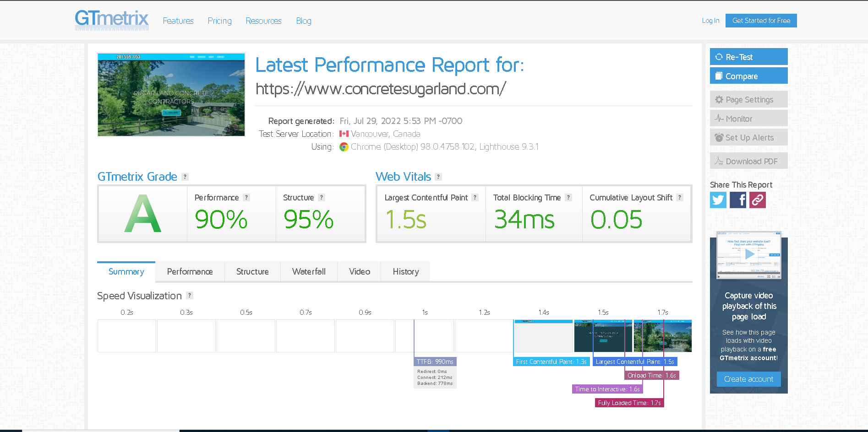Go to the Blog
Image resolution: width=868 pixels, height=432 pixels.
[304, 21]
